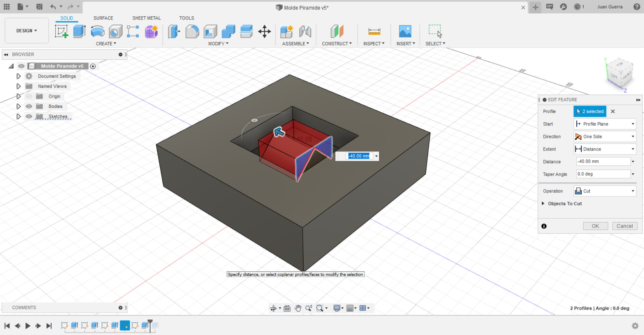Open the Measure tool under Inspect

[x=374, y=32]
